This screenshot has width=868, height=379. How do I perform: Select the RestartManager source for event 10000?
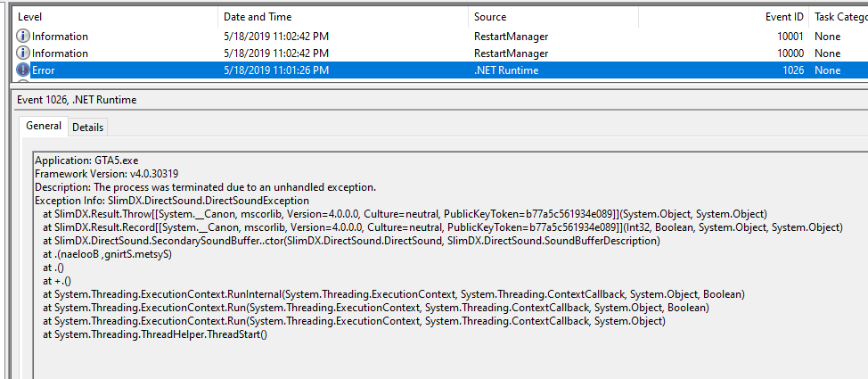511,54
